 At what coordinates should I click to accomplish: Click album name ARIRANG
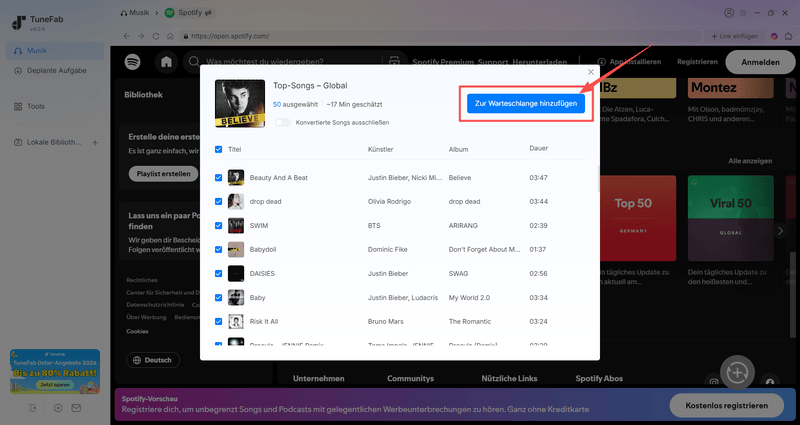point(463,226)
